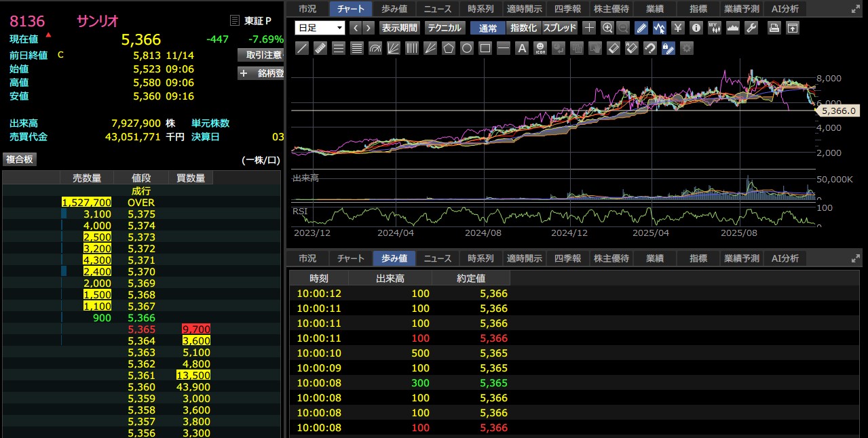Open the 日足 timeframe dropdown
This screenshot has height=438, width=868.
click(320, 28)
